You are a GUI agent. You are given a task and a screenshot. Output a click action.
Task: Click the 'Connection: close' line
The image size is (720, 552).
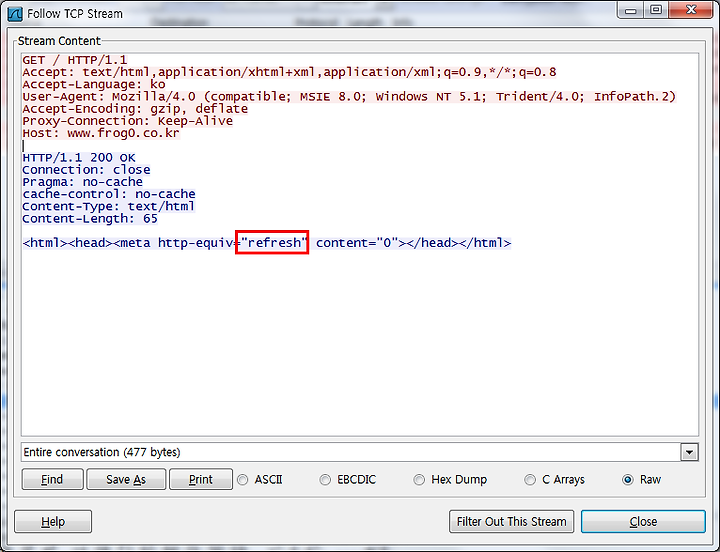[86, 170]
